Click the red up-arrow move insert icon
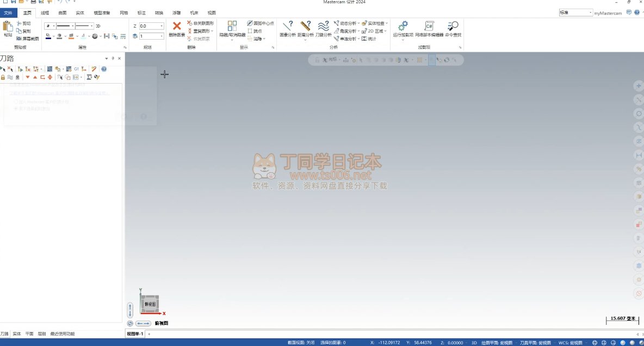 (35, 77)
